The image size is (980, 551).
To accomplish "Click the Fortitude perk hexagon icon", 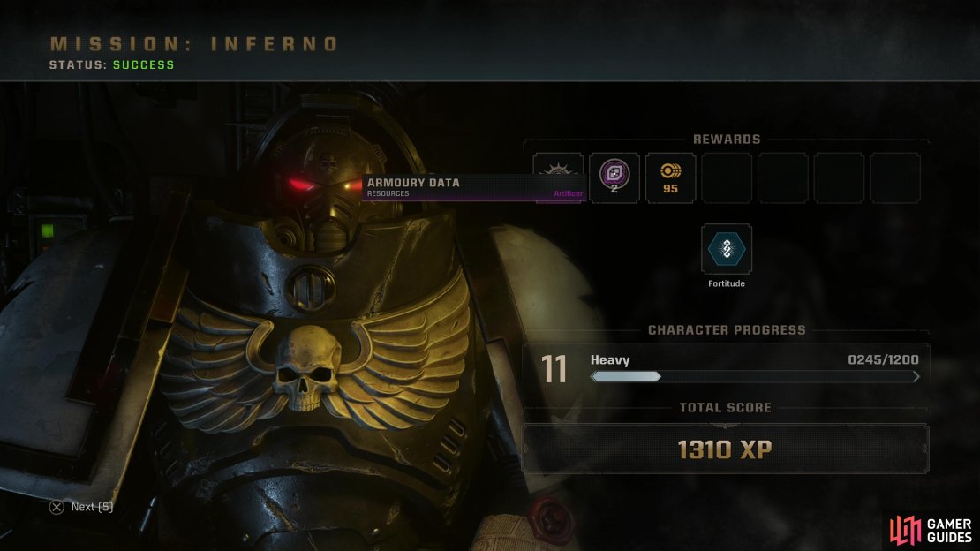I will [727, 249].
